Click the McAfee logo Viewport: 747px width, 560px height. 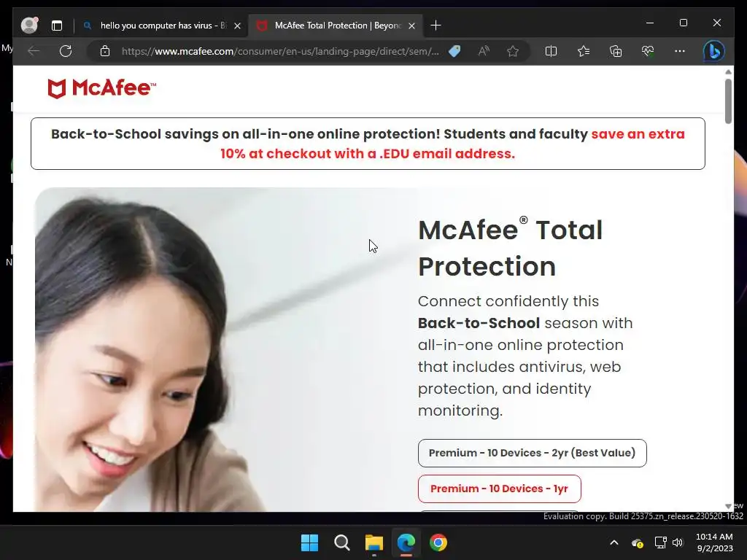click(x=102, y=88)
